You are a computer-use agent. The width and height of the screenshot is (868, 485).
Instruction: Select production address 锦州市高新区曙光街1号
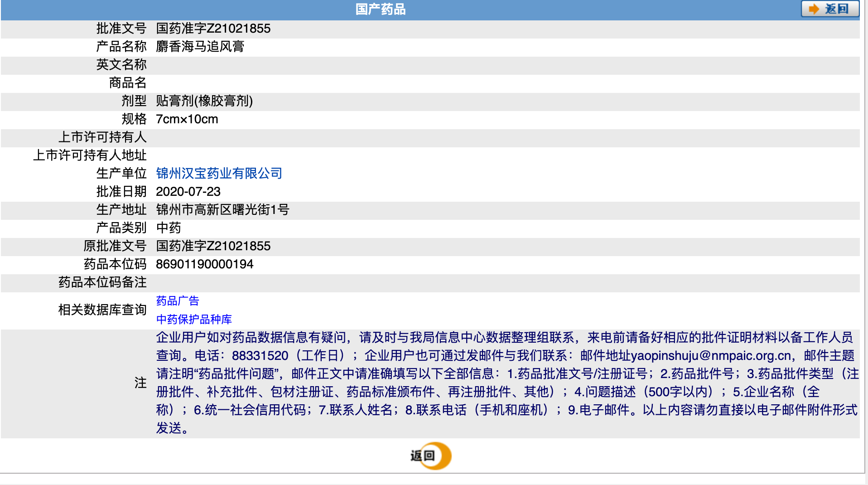coord(222,210)
